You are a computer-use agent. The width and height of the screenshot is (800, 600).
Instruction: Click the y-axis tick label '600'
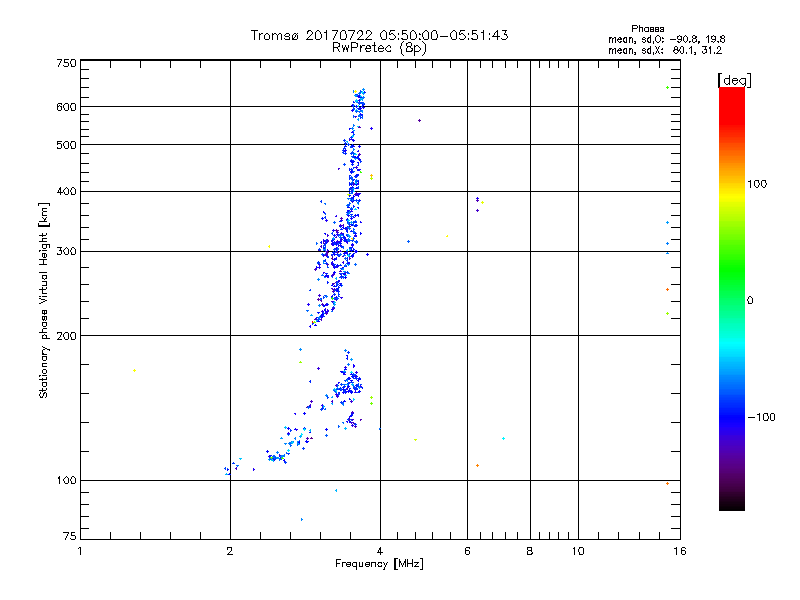pyautogui.click(x=66, y=107)
